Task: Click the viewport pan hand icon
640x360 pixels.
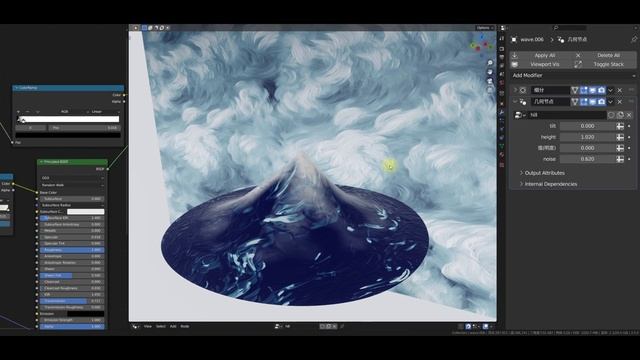Action: tap(490, 72)
